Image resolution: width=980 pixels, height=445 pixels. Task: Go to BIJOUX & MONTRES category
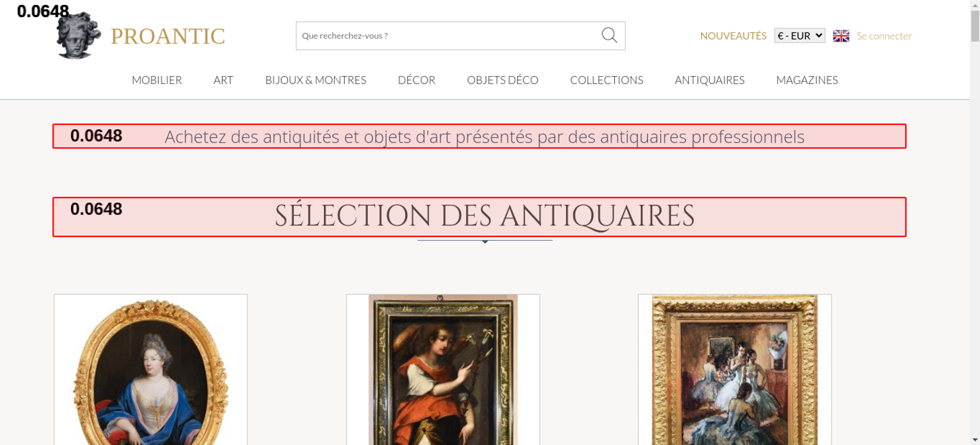316,80
